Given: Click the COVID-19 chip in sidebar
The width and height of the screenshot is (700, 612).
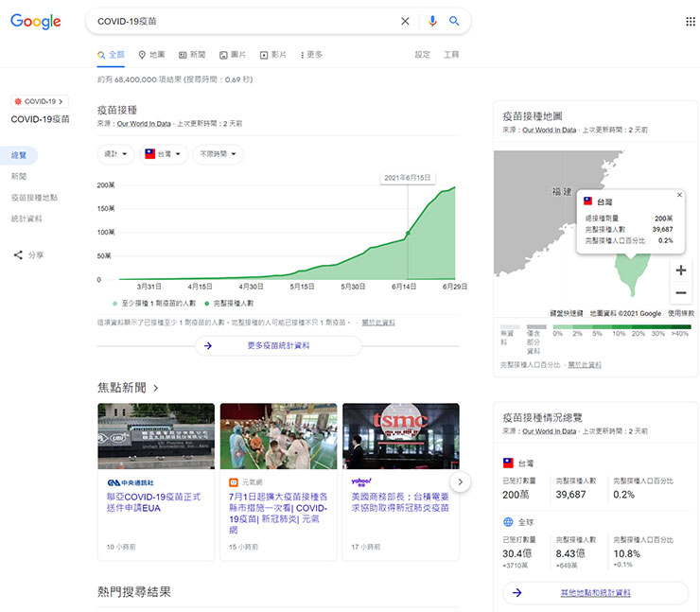Looking at the screenshot, I should point(40,101).
